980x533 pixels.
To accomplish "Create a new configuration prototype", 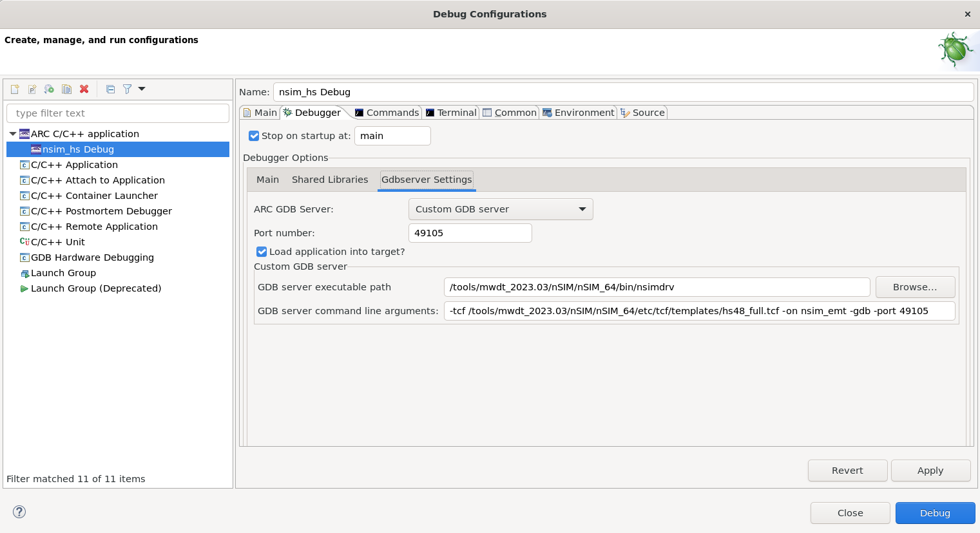I will (32, 89).
